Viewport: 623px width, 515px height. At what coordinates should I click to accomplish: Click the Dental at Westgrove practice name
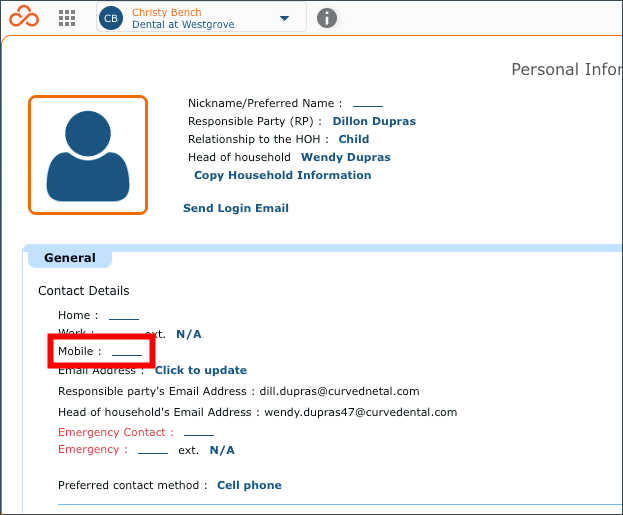coord(183,25)
